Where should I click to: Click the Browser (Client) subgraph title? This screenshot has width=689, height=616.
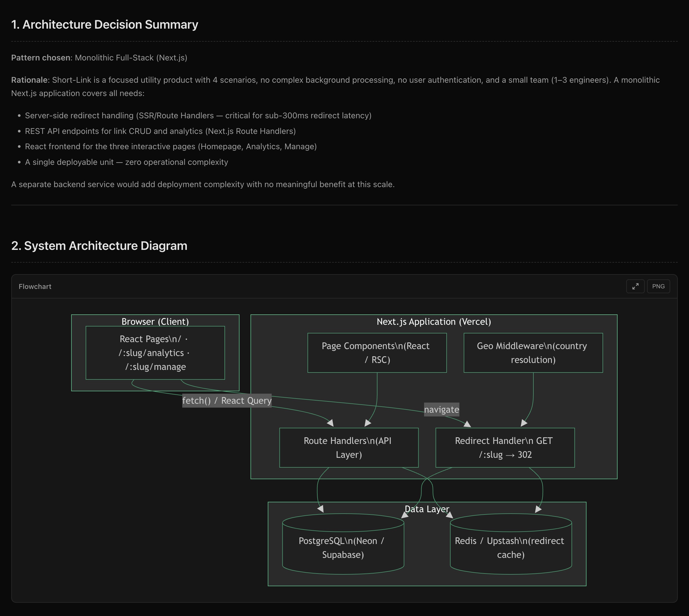(155, 322)
